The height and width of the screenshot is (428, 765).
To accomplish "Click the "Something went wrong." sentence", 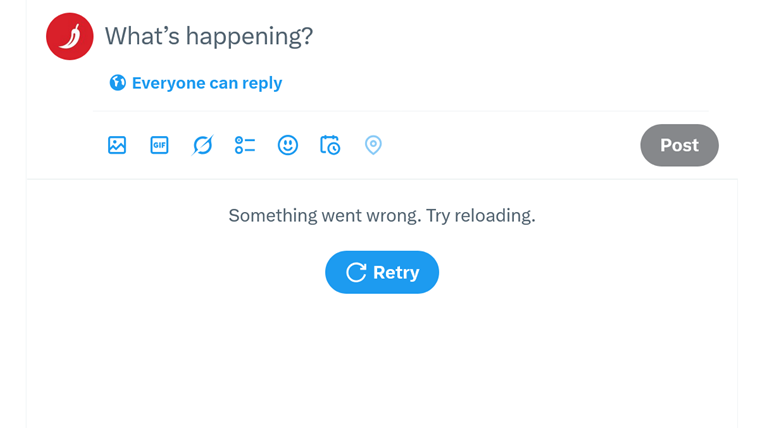I will (324, 215).
